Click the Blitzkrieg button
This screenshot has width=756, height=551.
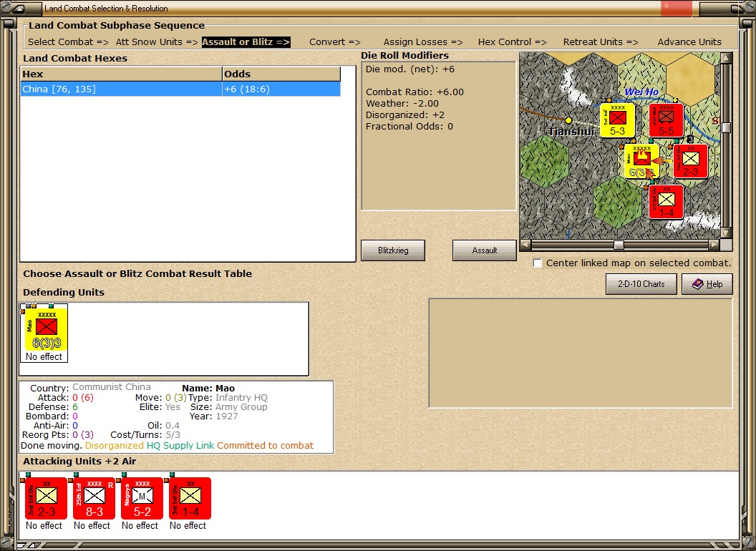point(393,250)
